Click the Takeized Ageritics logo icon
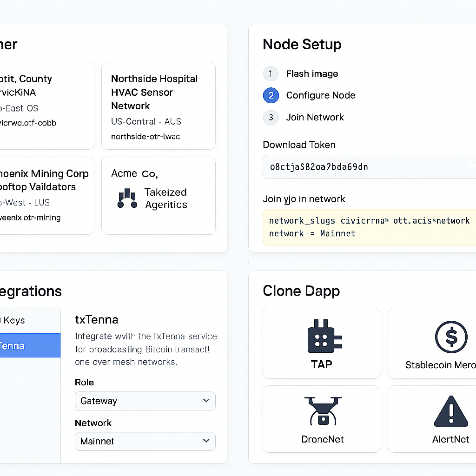The image size is (476, 476). (127, 198)
